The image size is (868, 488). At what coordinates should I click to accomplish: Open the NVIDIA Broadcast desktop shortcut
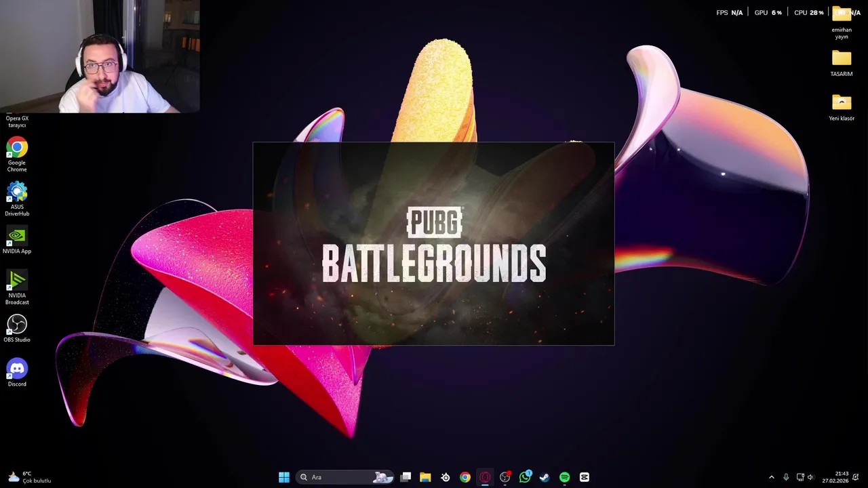17,287
